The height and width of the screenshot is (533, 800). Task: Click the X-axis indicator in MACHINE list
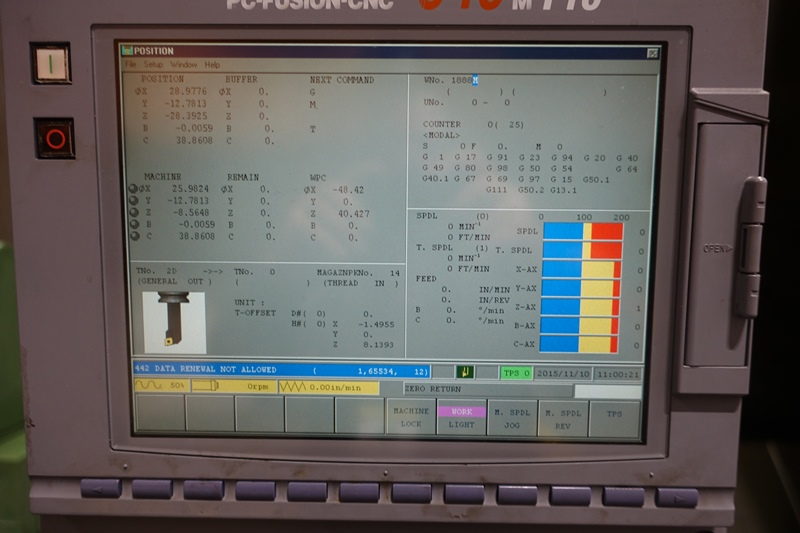coord(133,188)
